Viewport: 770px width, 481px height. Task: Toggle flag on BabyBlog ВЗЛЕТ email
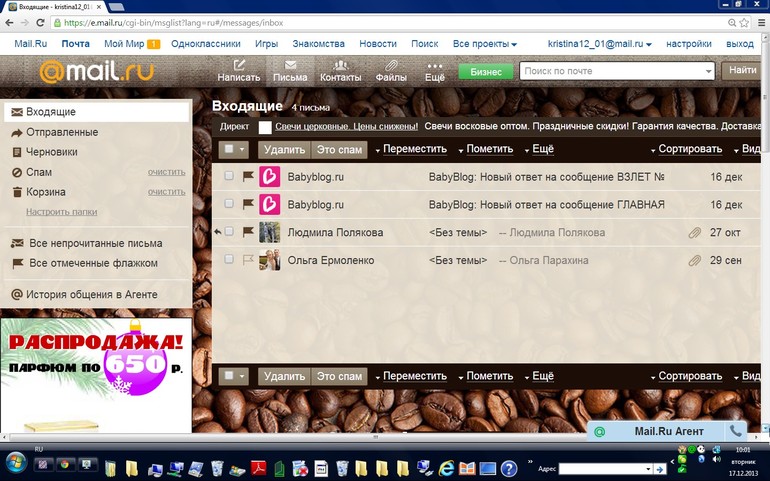pyautogui.click(x=248, y=176)
